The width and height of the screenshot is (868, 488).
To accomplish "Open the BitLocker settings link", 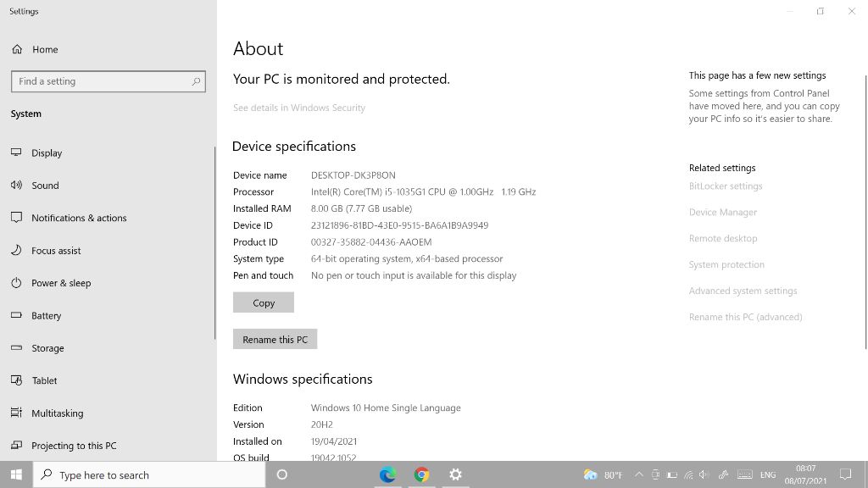I will coord(726,186).
